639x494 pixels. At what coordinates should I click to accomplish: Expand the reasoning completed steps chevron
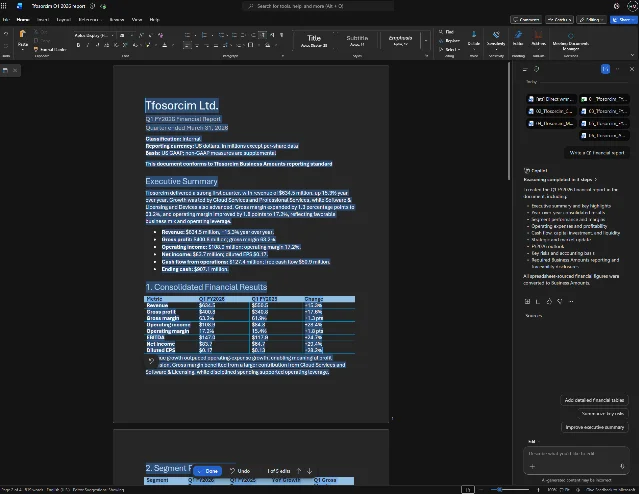(x=596, y=179)
